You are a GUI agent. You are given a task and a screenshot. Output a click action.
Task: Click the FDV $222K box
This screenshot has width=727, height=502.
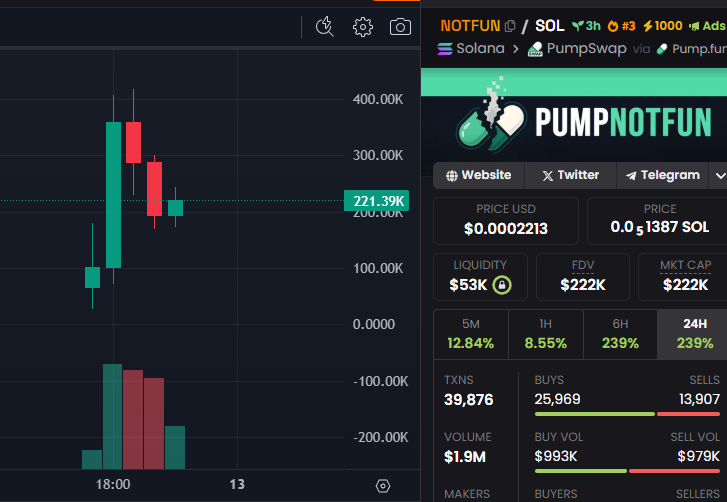tap(583, 277)
